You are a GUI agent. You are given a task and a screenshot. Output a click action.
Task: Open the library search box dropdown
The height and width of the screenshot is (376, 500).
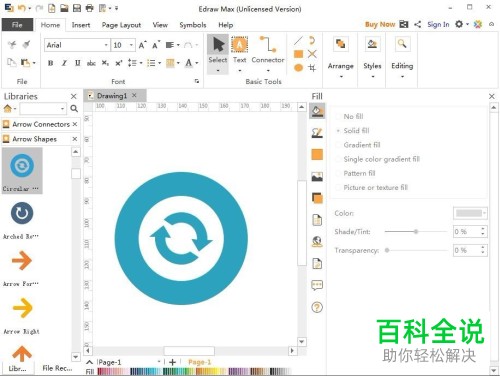(62, 109)
